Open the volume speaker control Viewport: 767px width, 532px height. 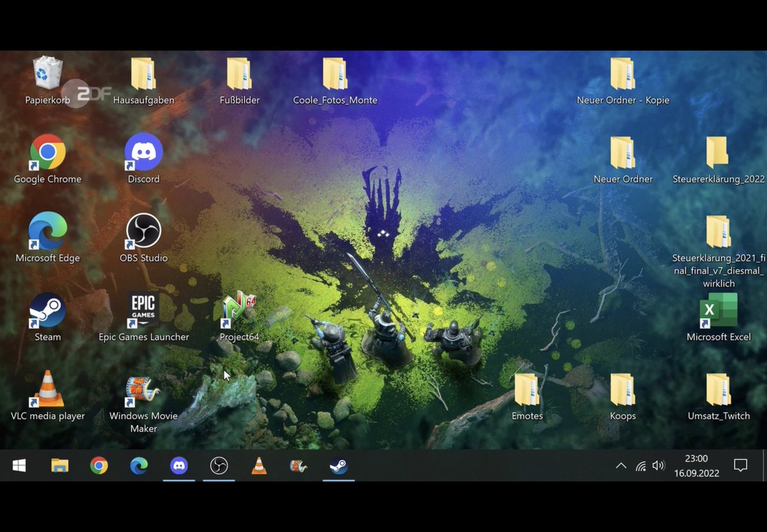(658, 466)
